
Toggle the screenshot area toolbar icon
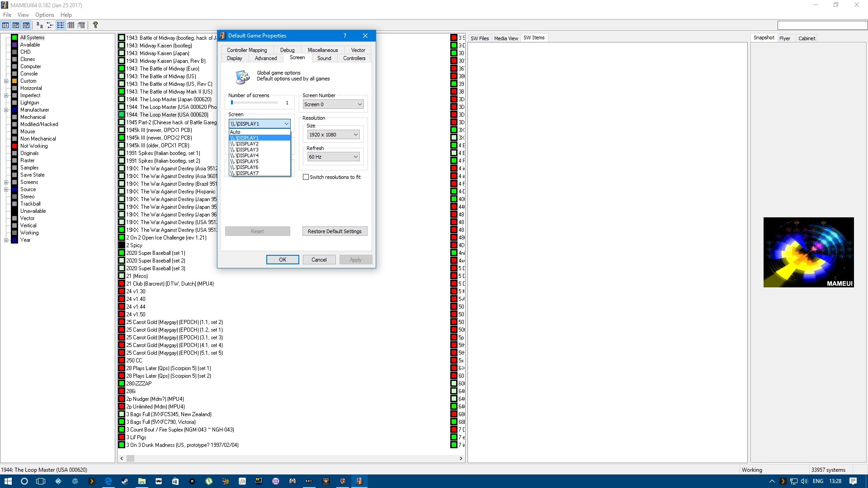[26, 25]
